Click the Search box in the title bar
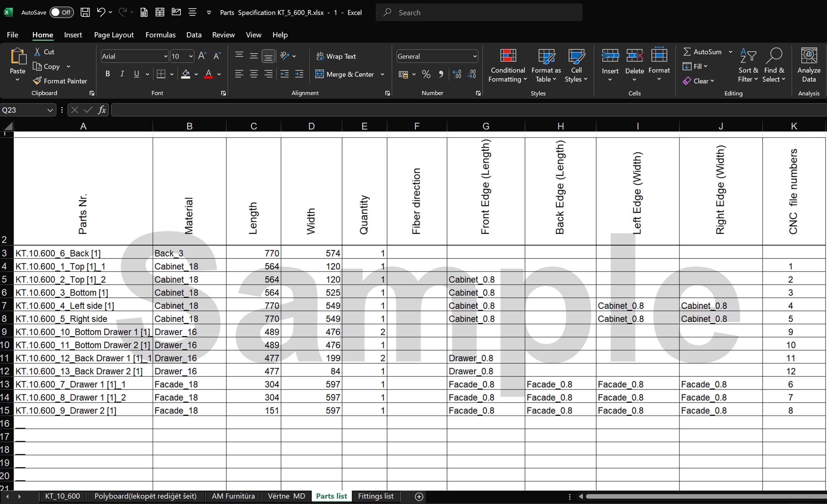The height and width of the screenshot is (504, 827). pos(479,12)
